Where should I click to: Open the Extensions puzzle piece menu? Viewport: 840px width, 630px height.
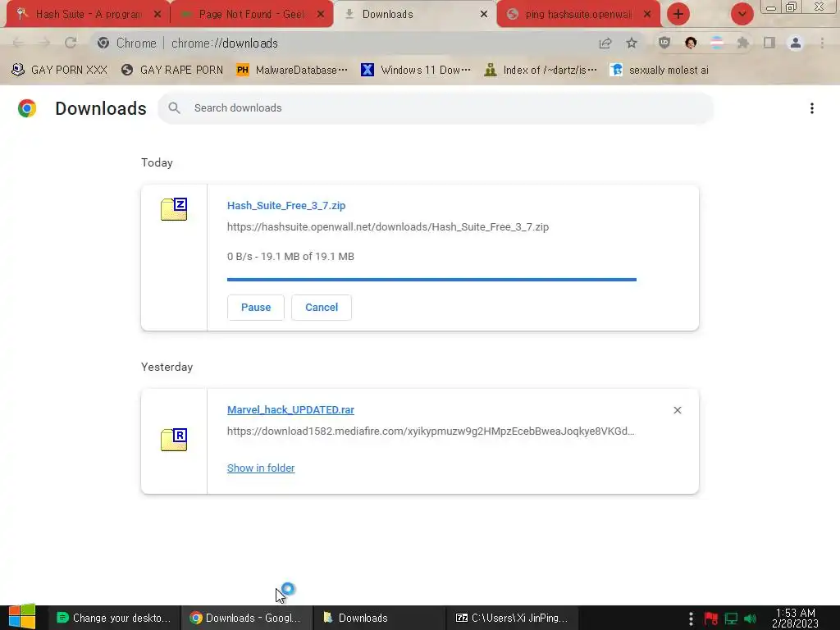click(x=743, y=43)
